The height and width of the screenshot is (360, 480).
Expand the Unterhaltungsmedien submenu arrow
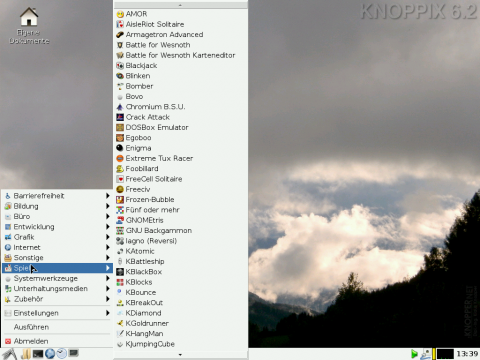click(108, 288)
